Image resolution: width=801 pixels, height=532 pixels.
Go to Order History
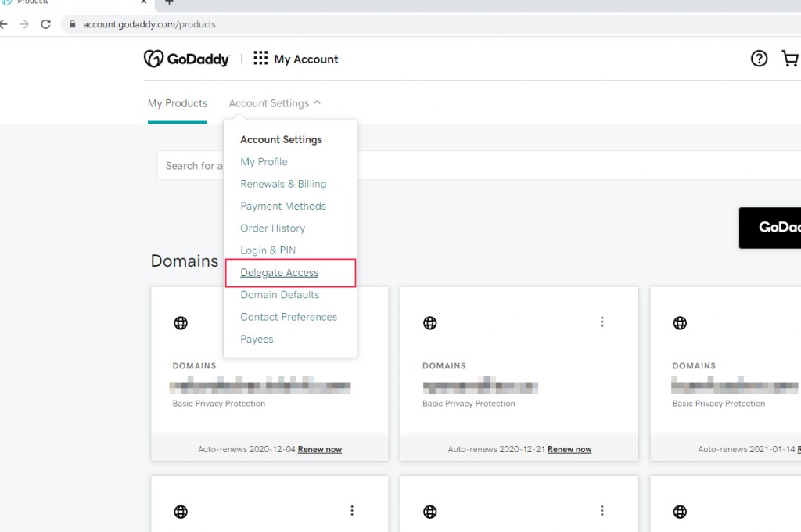pos(272,228)
